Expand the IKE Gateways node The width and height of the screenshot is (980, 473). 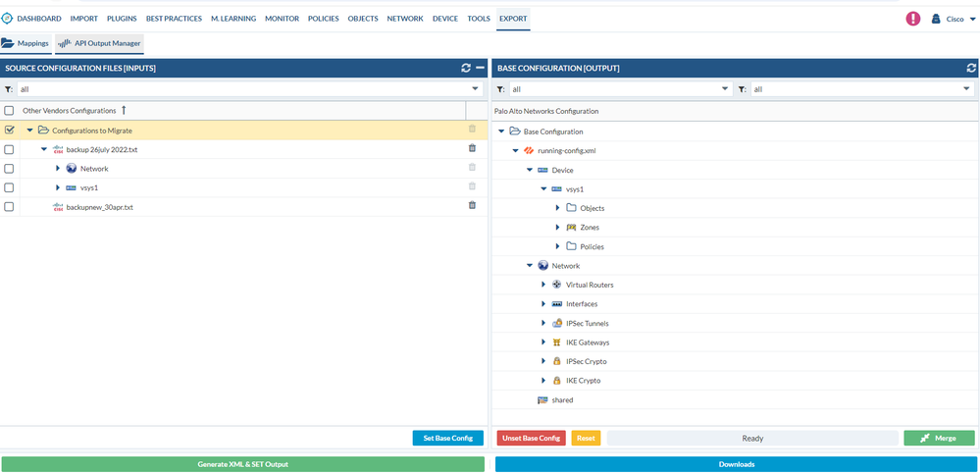(543, 342)
